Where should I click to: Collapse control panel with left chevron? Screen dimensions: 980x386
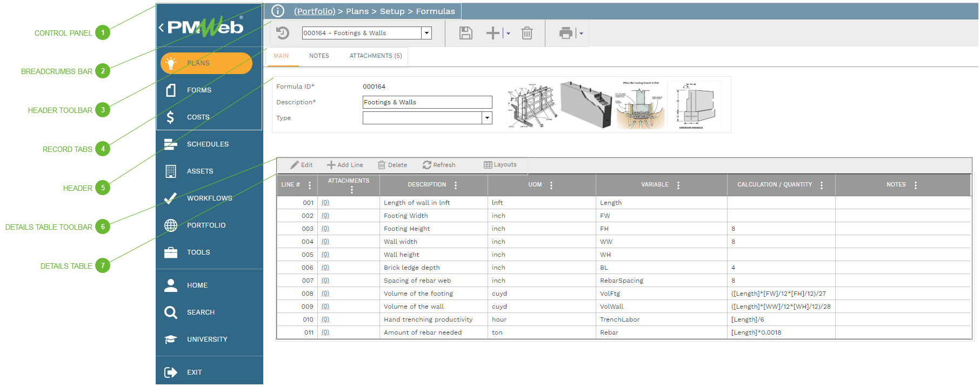click(161, 28)
